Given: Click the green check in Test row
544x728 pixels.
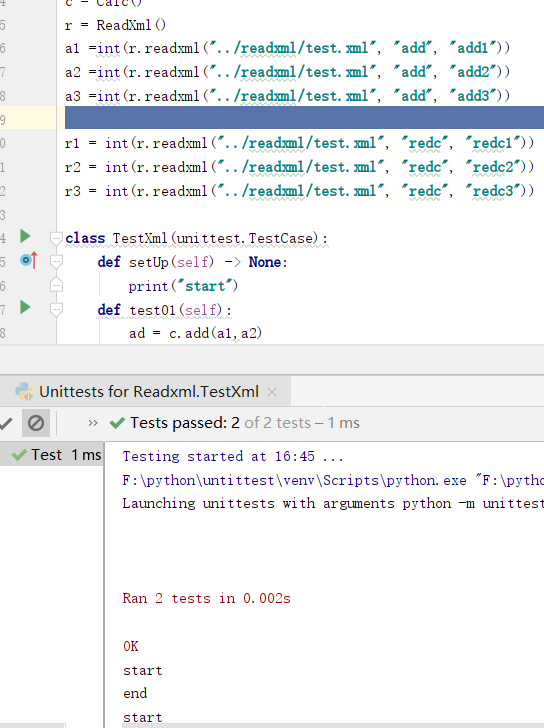Looking at the screenshot, I should 19,455.
